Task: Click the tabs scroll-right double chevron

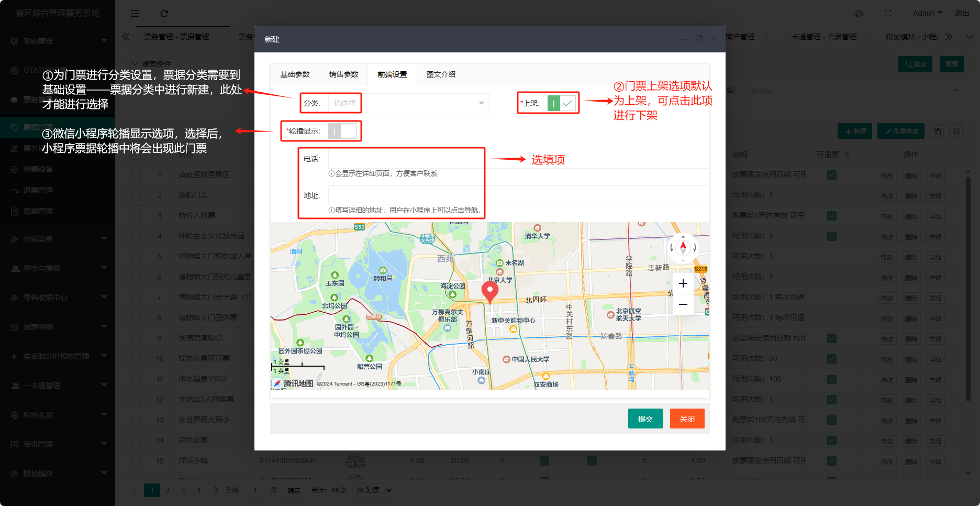Action: click(949, 37)
